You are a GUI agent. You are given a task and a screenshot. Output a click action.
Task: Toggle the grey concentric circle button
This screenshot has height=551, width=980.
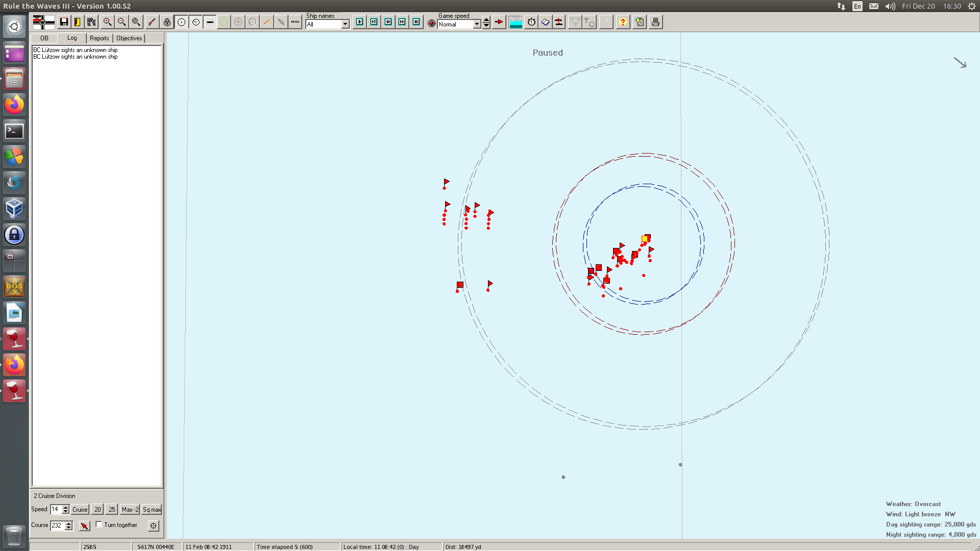pyautogui.click(x=238, y=22)
